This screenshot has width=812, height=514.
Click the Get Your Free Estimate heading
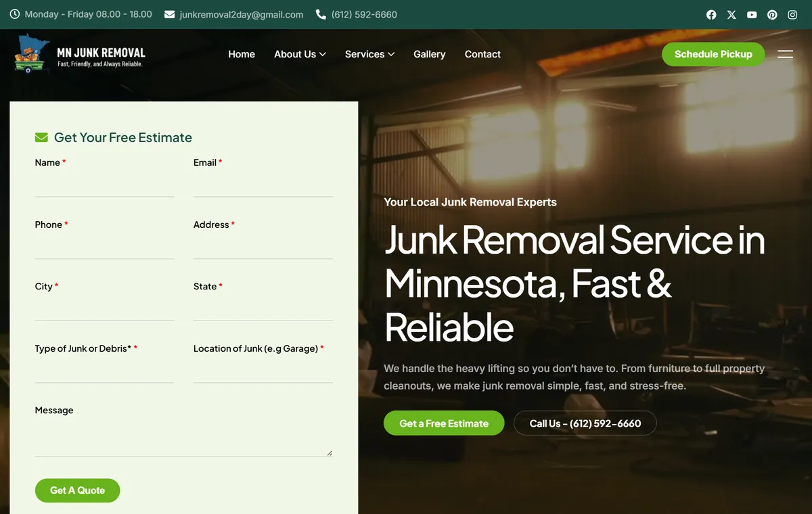pyautogui.click(x=123, y=137)
